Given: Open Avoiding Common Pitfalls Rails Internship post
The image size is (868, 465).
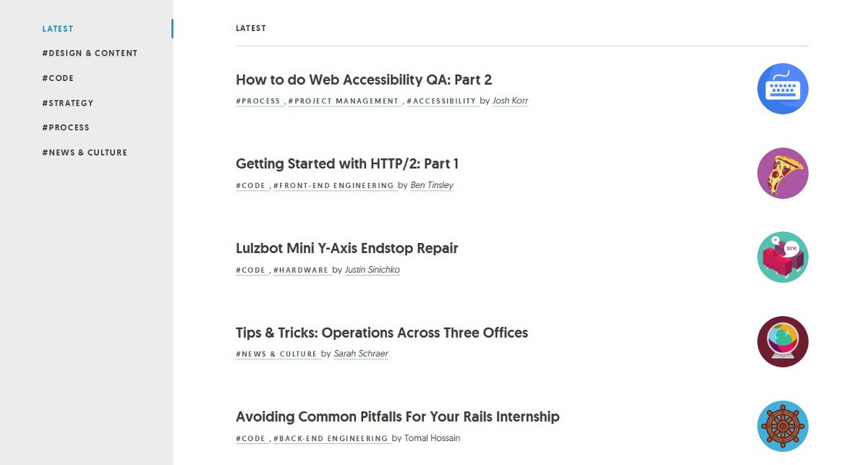Looking at the screenshot, I should tap(398, 417).
